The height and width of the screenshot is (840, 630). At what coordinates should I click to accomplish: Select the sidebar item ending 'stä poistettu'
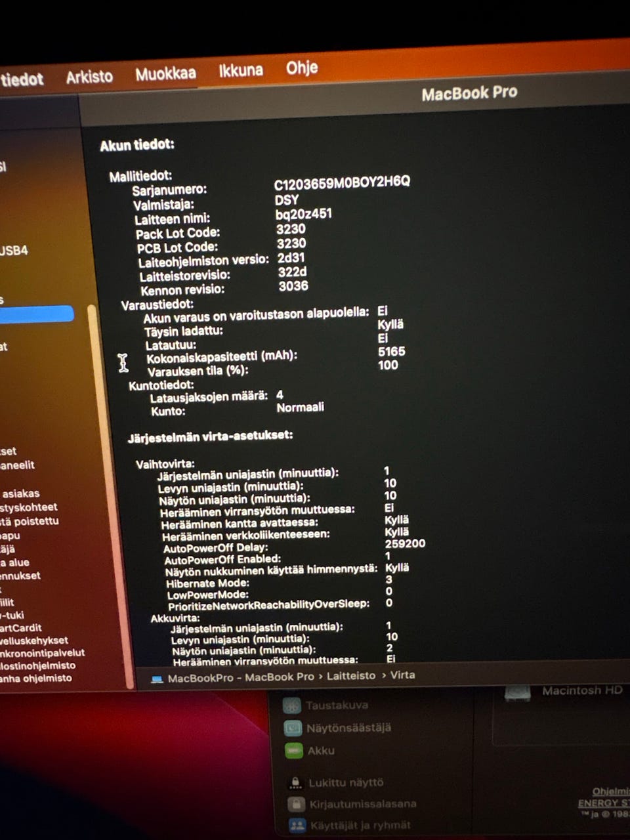click(30, 521)
